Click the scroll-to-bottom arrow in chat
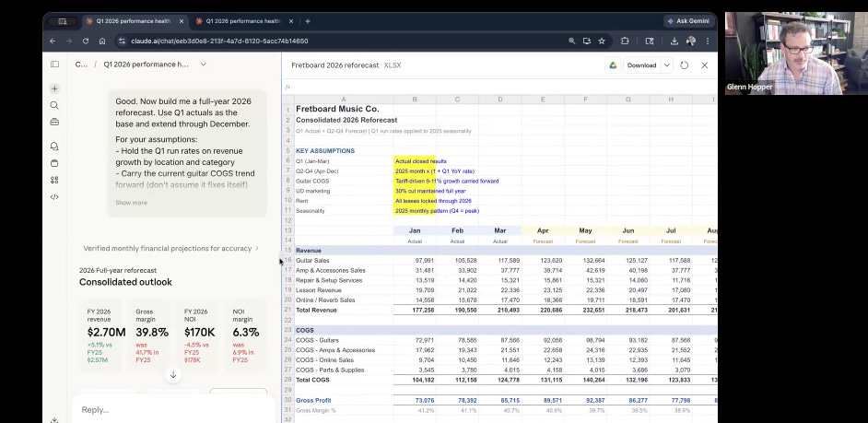The height and width of the screenshot is (423, 868). 172,374
